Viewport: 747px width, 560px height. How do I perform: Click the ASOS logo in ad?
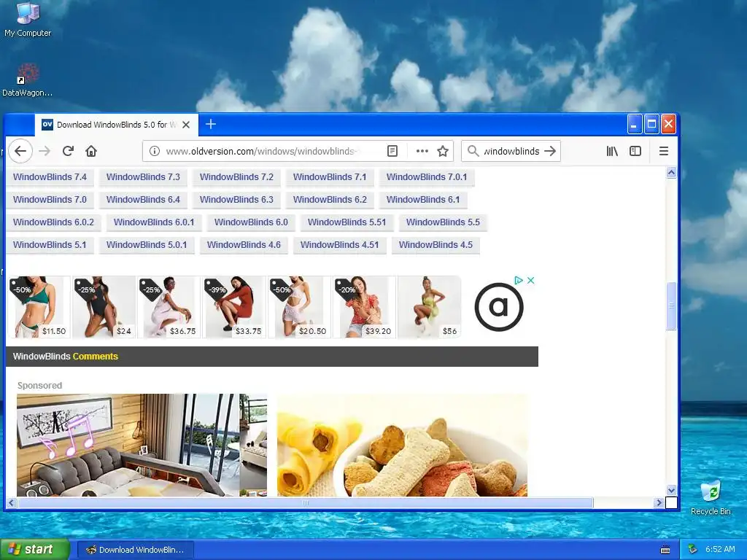[x=499, y=307]
